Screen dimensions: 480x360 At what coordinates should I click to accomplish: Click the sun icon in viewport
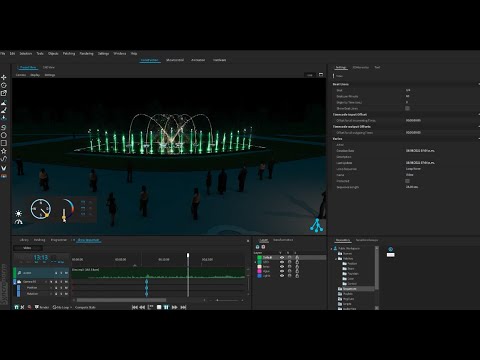point(18,213)
